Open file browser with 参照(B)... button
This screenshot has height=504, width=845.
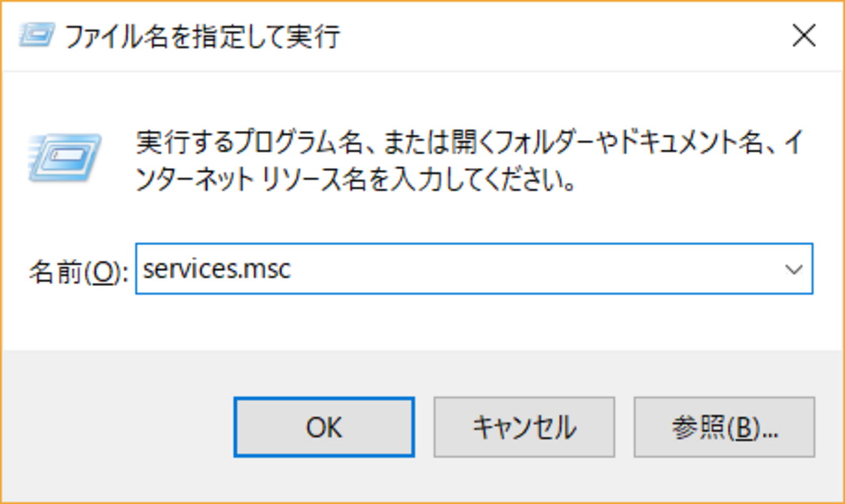tap(725, 427)
